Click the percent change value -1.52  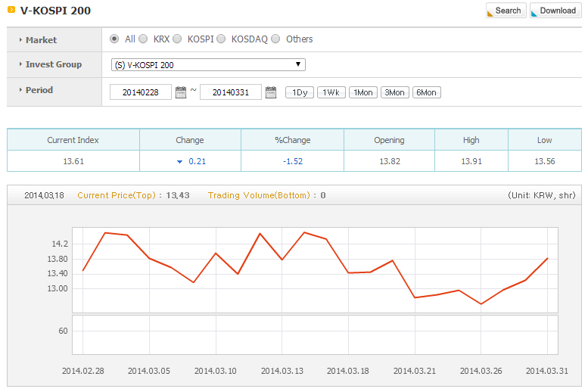tap(293, 161)
